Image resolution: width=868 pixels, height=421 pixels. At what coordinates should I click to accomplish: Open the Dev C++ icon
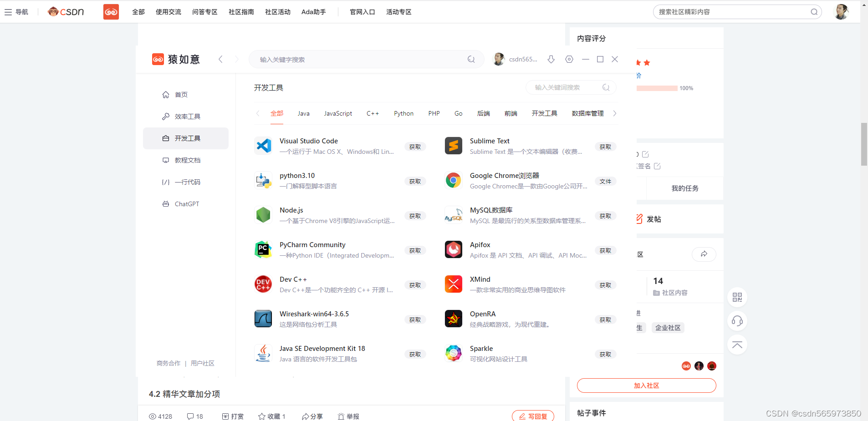[x=263, y=284]
